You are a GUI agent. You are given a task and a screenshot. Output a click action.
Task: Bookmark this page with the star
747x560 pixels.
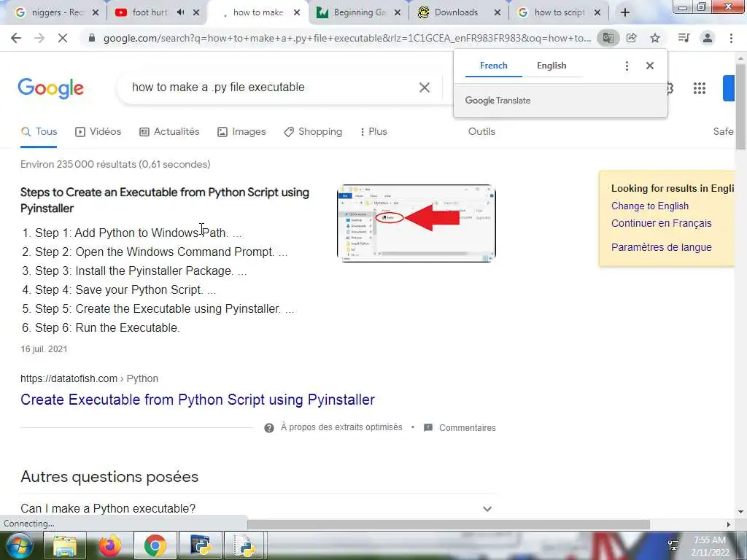[655, 38]
